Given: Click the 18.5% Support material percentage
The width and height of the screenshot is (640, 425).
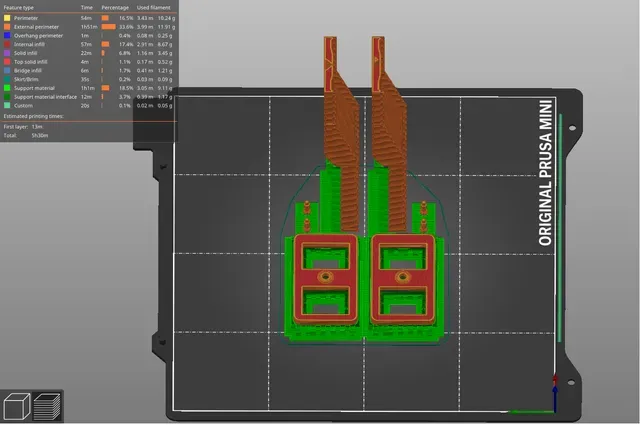Looking at the screenshot, I should (x=126, y=88).
